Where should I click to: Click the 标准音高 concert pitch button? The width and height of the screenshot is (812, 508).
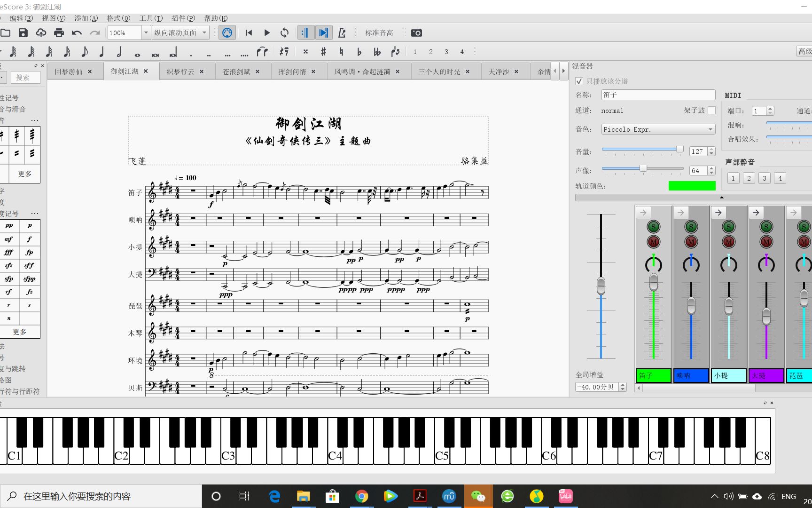coord(379,32)
